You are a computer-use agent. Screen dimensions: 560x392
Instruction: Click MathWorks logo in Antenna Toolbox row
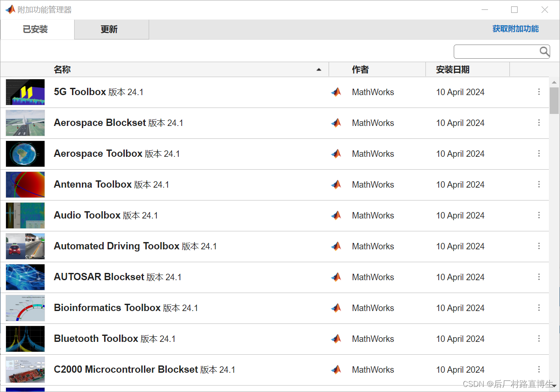pyautogui.click(x=336, y=185)
